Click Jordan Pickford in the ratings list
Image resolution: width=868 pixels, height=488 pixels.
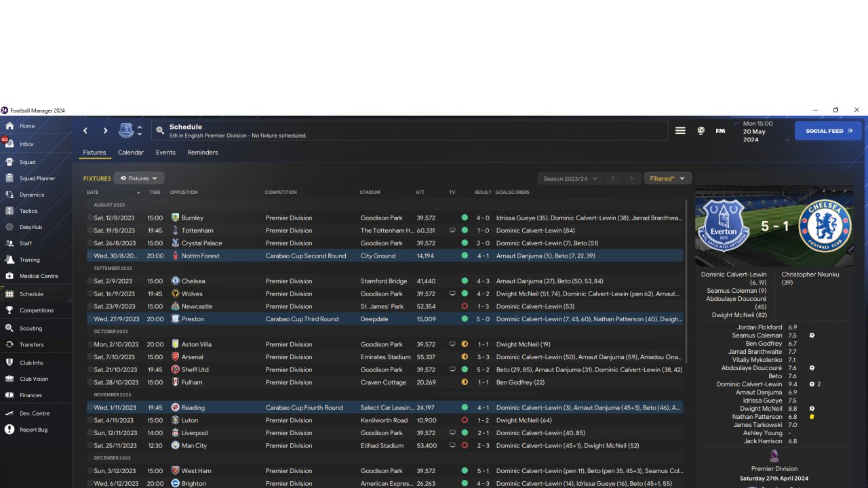(759, 327)
